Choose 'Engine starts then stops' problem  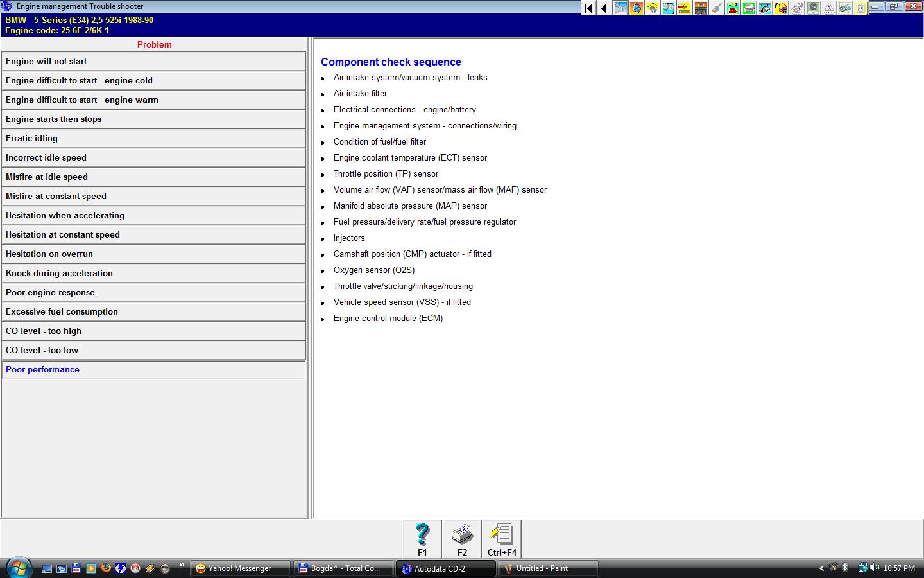(x=153, y=119)
